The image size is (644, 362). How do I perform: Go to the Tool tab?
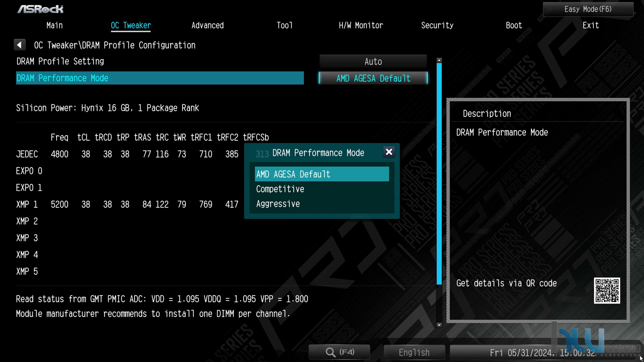[x=285, y=26]
